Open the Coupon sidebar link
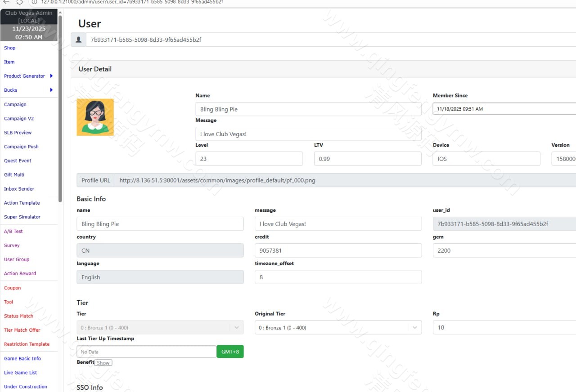This screenshot has width=576, height=392. (13, 288)
